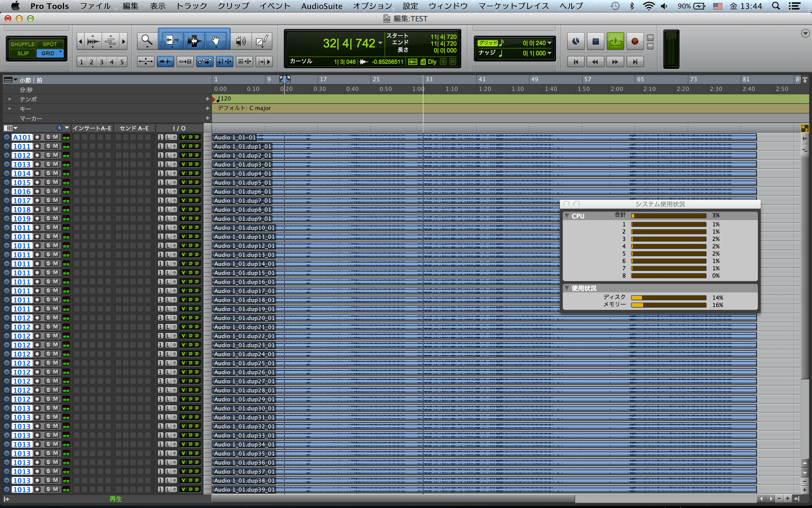812x508 pixels.
Task: Add a marker with plus button
Action: [207, 118]
